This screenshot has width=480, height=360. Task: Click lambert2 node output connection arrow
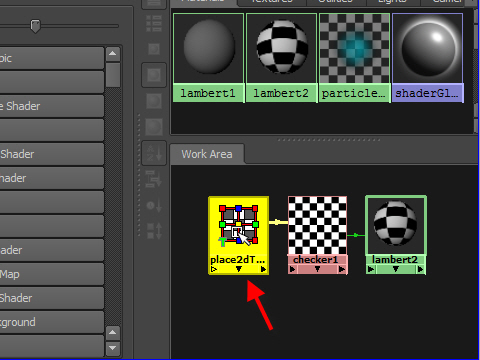tap(421, 269)
